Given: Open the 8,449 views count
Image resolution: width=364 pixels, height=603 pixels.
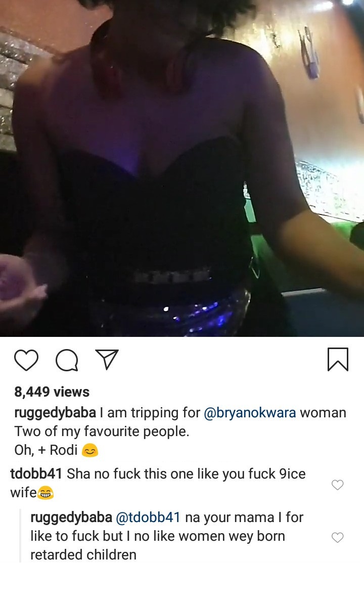Looking at the screenshot, I should pos(52,392).
